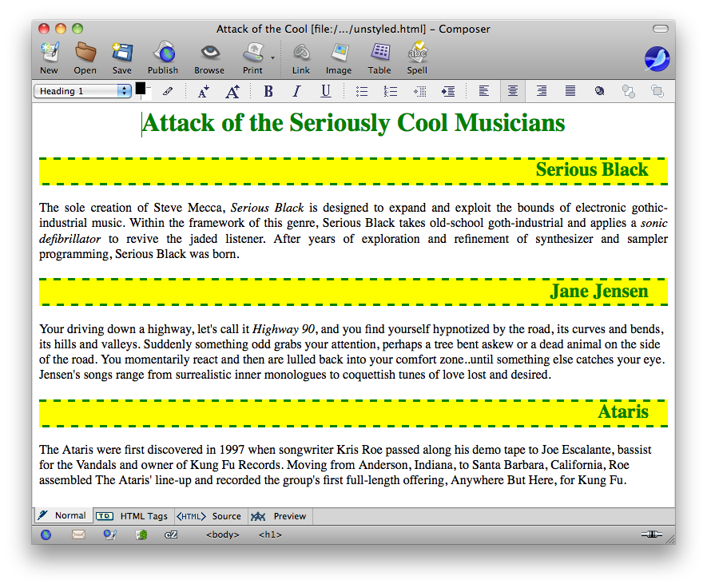Click the Image insert icon
Viewport: 707px width, 588px height.
[339, 58]
